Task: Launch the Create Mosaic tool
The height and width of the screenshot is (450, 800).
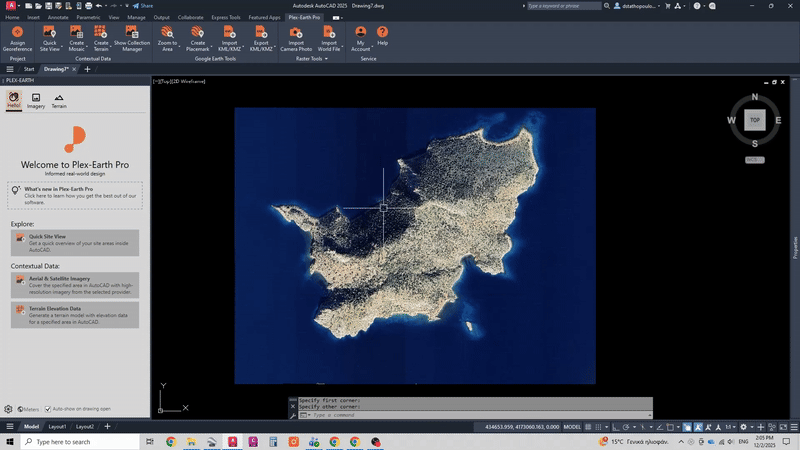Action: 76,38
